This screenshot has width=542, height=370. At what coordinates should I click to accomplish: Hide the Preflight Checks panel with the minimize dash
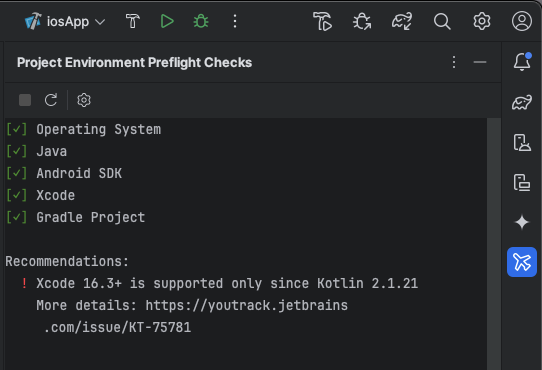pos(480,62)
